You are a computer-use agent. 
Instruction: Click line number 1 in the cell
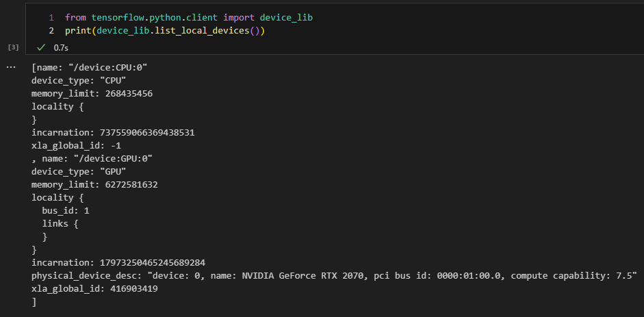[51, 17]
